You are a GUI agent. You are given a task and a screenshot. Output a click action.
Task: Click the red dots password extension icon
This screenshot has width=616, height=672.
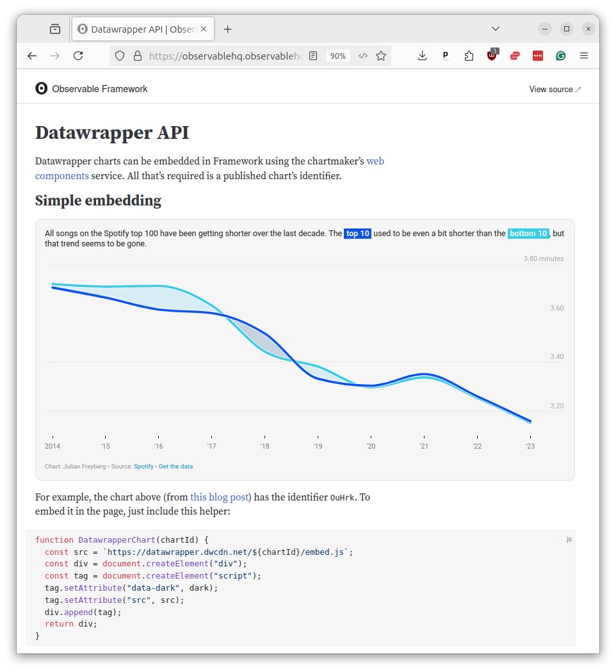click(538, 56)
